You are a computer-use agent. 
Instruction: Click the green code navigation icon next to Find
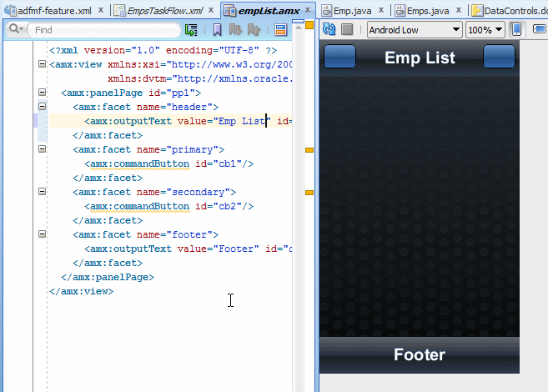191,30
